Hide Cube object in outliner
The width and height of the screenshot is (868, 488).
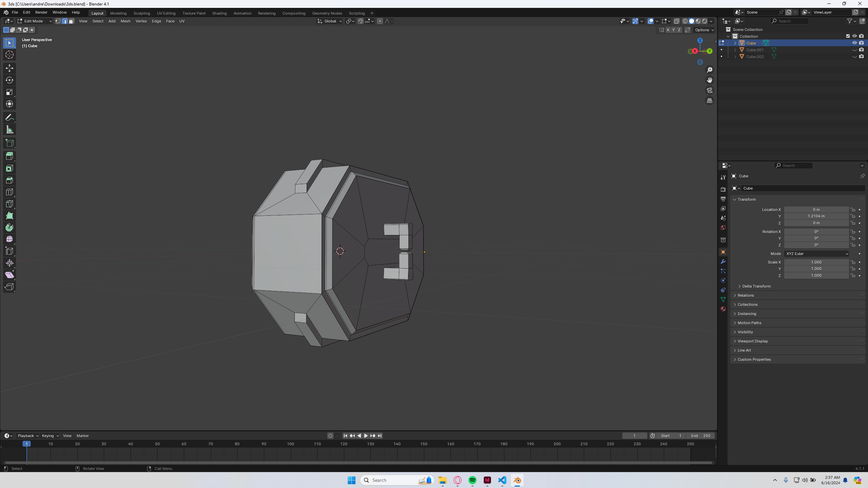[x=854, y=43]
